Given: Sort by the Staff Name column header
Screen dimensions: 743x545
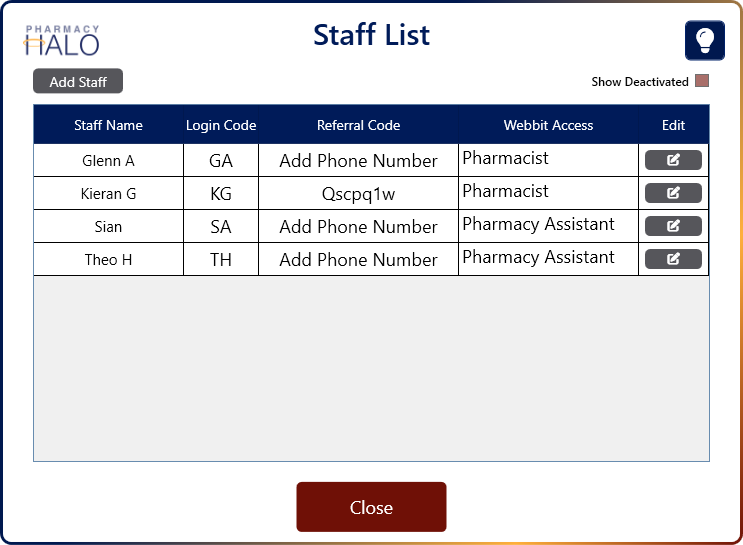Looking at the screenshot, I should click(x=108, y=125).
